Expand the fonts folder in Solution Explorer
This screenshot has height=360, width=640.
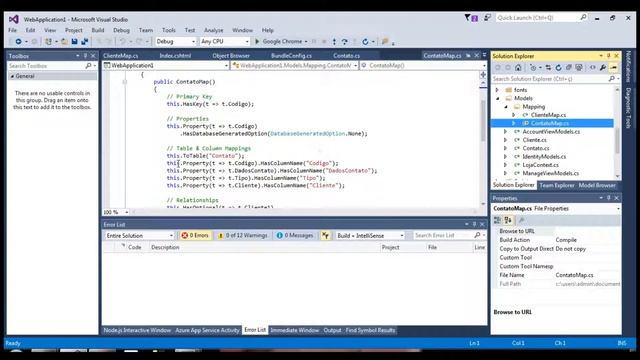click(x=497, y=90)
